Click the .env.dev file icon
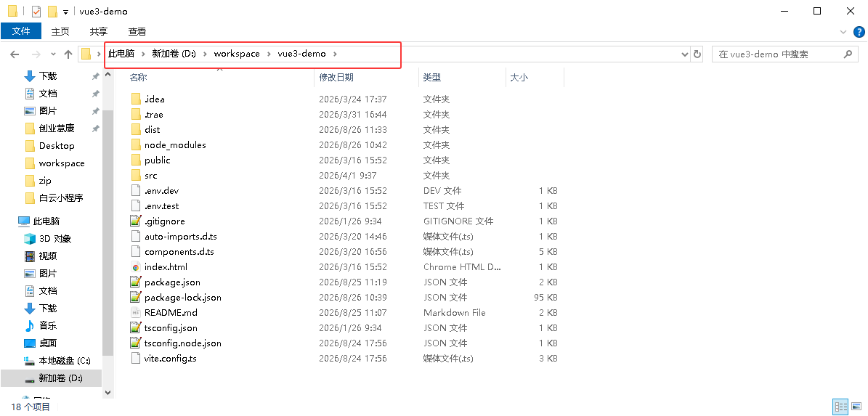This screenshot has height=416, width=868. pos(136,191)
